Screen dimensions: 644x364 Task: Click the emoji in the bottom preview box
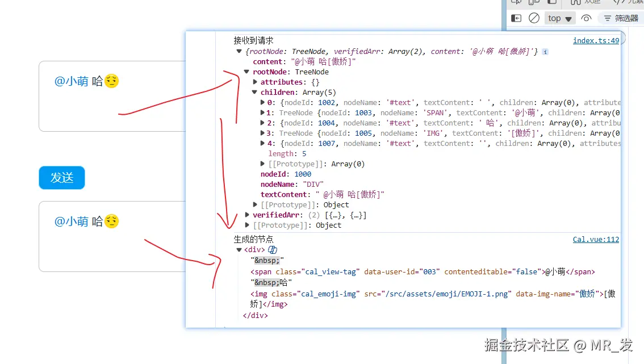point(111,221)
